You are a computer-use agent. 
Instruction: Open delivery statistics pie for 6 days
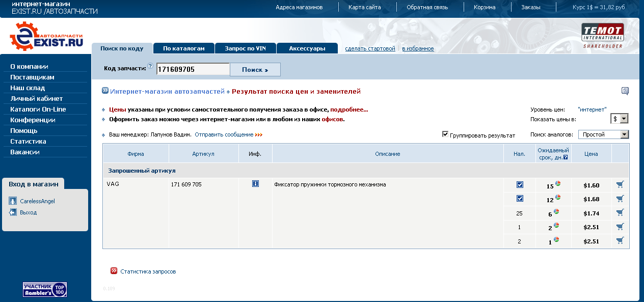coord(557,211)
